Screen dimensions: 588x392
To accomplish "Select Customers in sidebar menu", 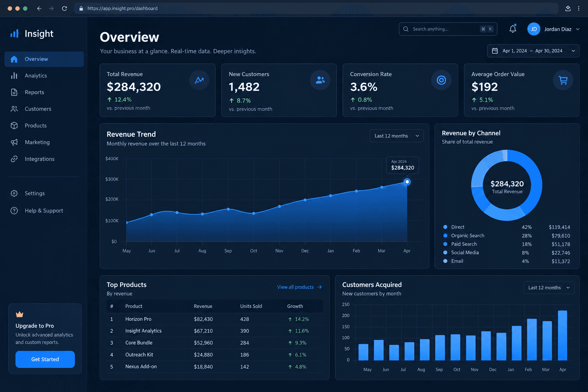I will (x=44, y=109).
